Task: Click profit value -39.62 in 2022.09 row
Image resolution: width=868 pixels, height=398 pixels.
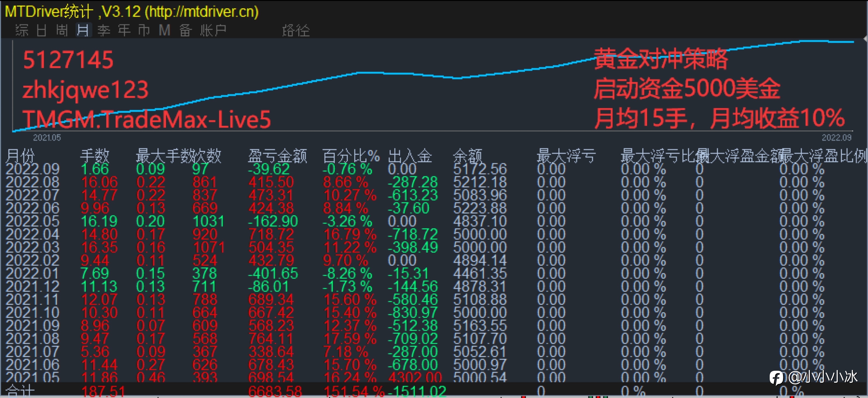Action: tap(269, 169)
